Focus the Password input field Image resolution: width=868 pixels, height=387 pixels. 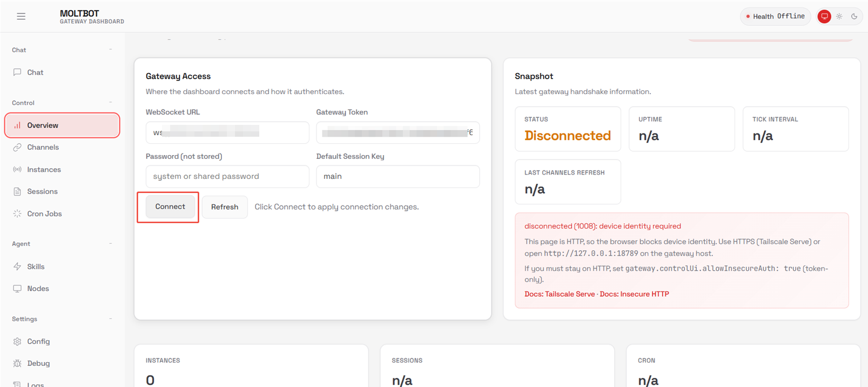(227, 177)
